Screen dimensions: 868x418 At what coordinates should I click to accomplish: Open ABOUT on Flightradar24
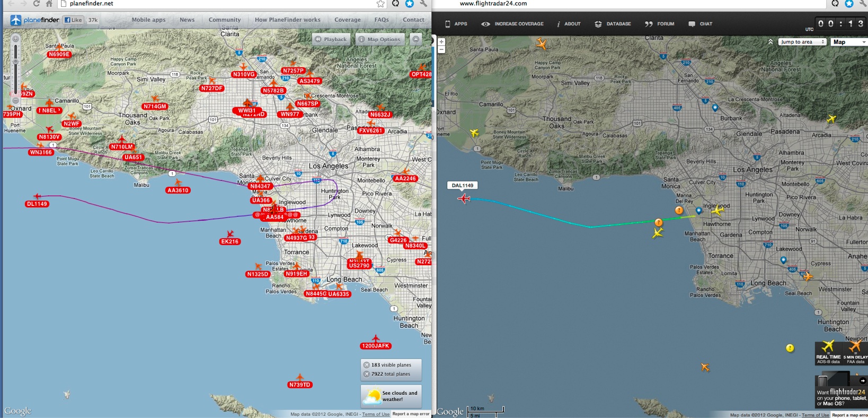click(569, 24)
